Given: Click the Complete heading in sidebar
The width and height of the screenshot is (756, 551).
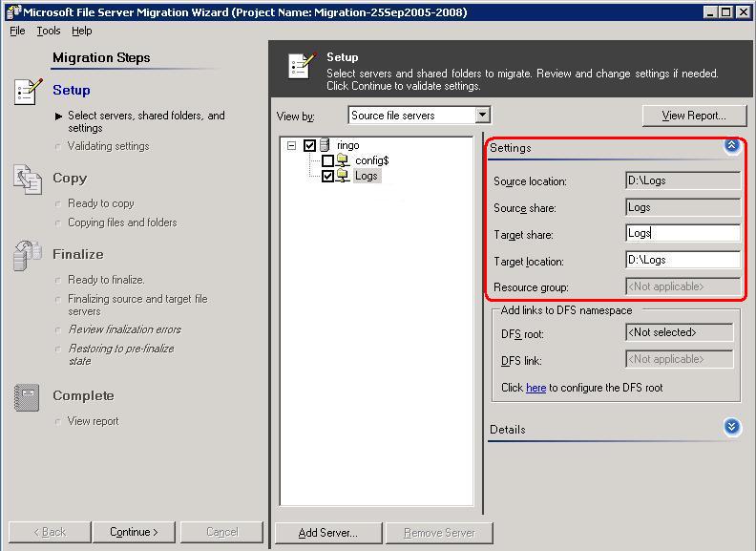Looking at the screenshot, I should click(x=83, y=395).
